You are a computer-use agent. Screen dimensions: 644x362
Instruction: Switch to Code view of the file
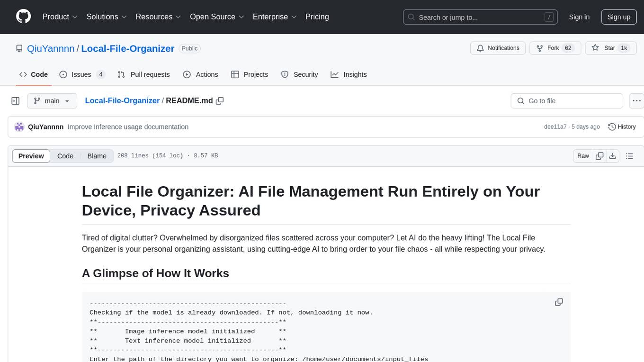pos(65,156)
